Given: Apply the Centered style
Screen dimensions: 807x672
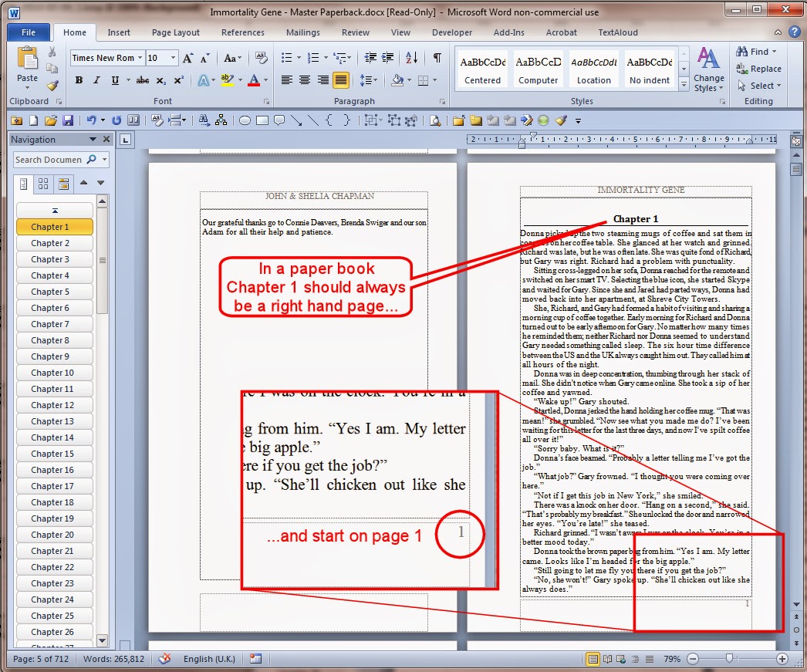Looking at the screenshot, I should [x=482, y=70].
